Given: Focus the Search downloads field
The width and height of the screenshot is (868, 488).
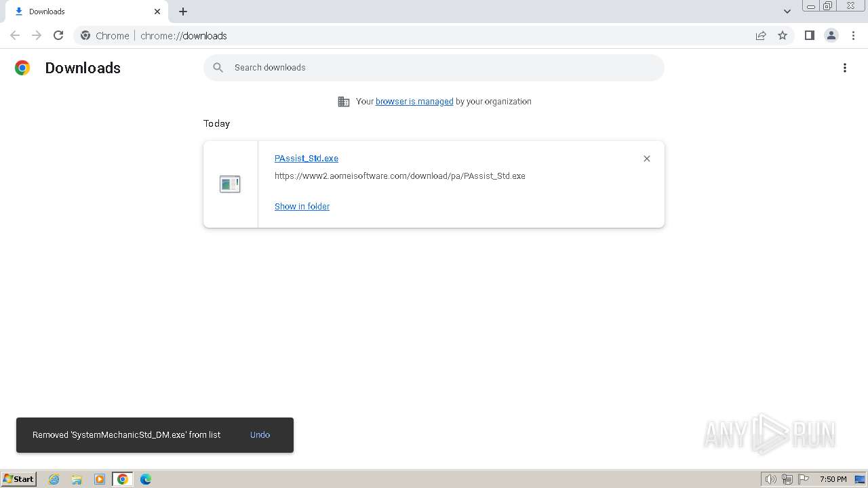Looking at the screenshot, I should (434, 67).
